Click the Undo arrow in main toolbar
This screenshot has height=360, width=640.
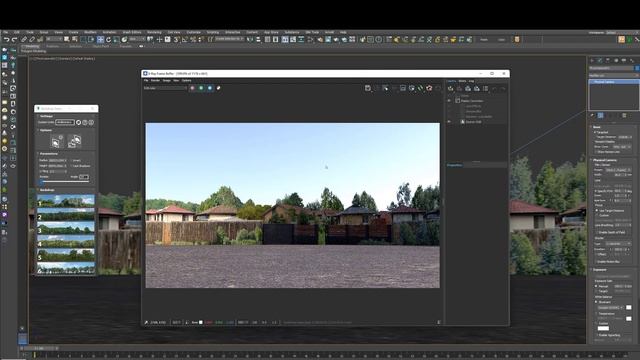click(x=6, y=40)
